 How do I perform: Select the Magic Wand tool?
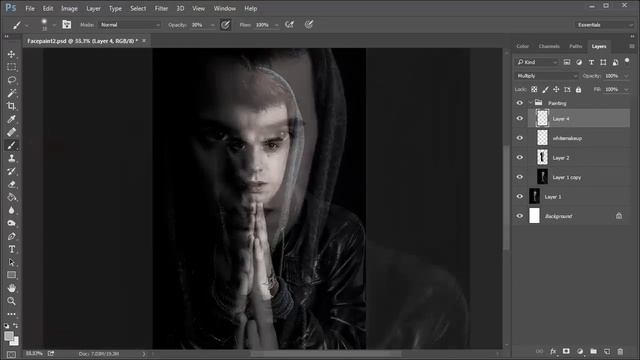click(11, 93)
